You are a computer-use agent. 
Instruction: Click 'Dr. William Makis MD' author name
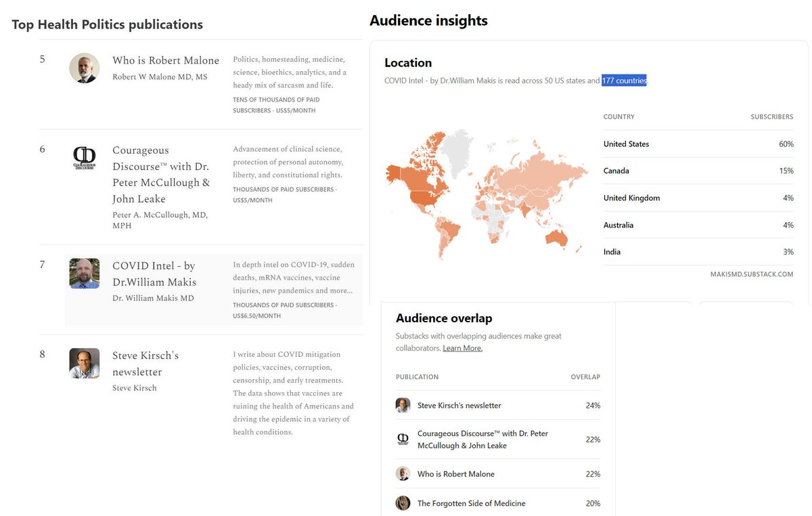[x=153, y=298]
